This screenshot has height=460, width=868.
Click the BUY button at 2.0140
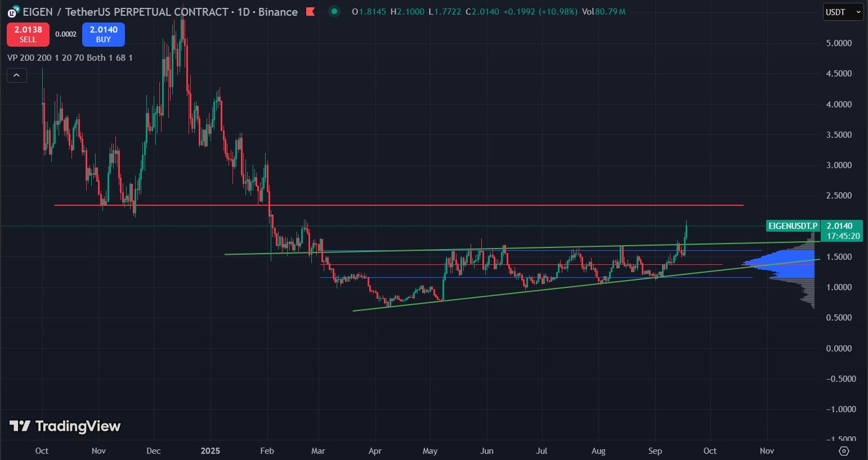(x=103, y=34)
